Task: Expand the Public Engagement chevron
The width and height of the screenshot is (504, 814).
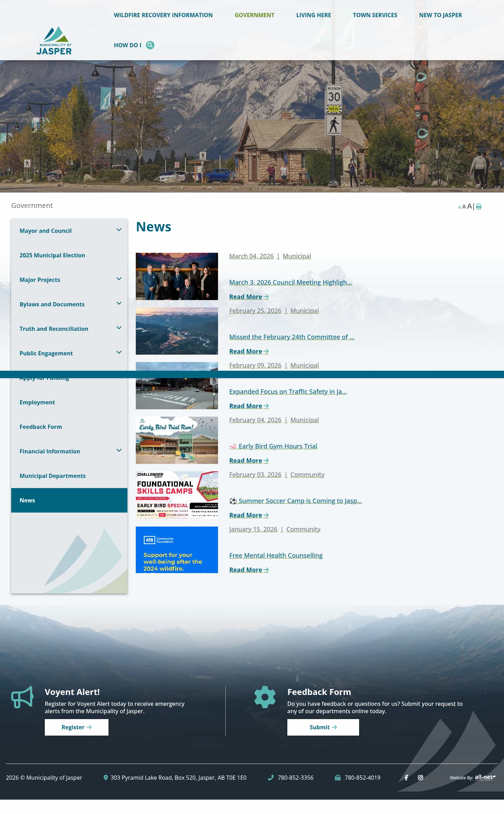Action: 119,352
